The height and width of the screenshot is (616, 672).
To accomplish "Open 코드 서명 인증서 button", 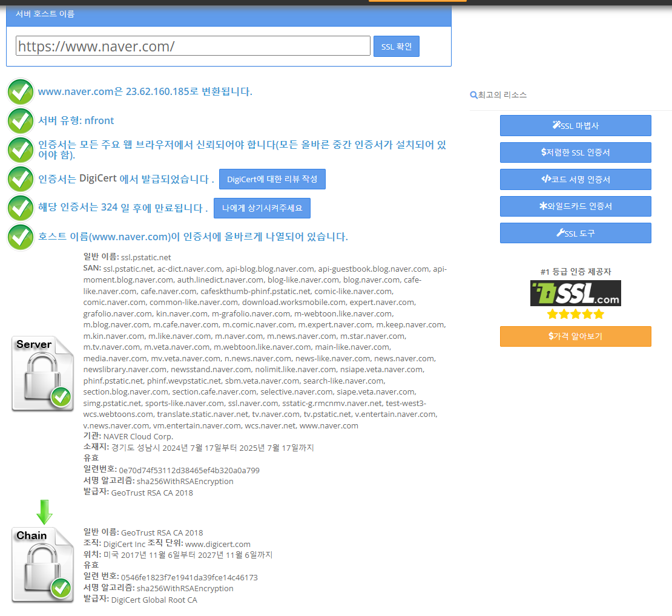I will pyautogui.click(x=576, y=180).
